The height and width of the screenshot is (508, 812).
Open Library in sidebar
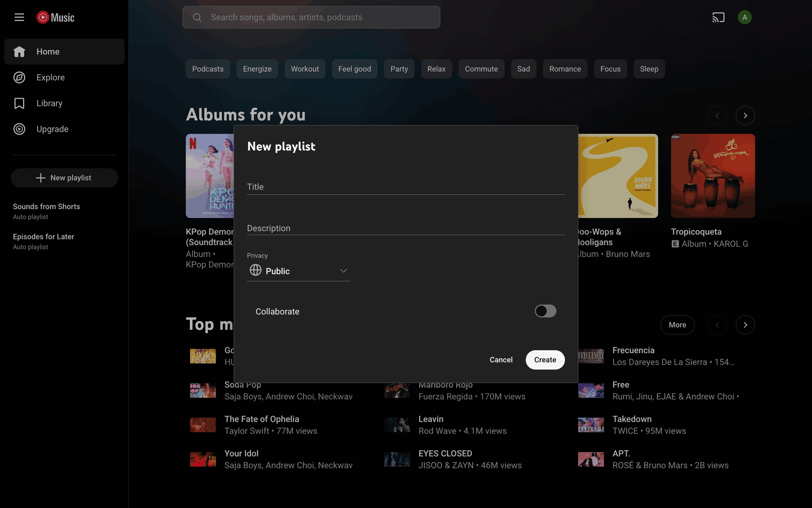(64, 103)
